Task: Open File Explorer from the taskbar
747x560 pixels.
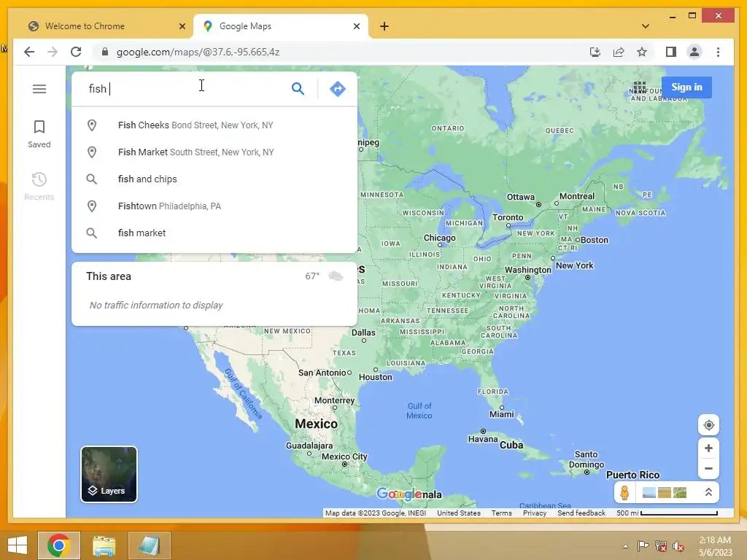Action: click(104, 545)
